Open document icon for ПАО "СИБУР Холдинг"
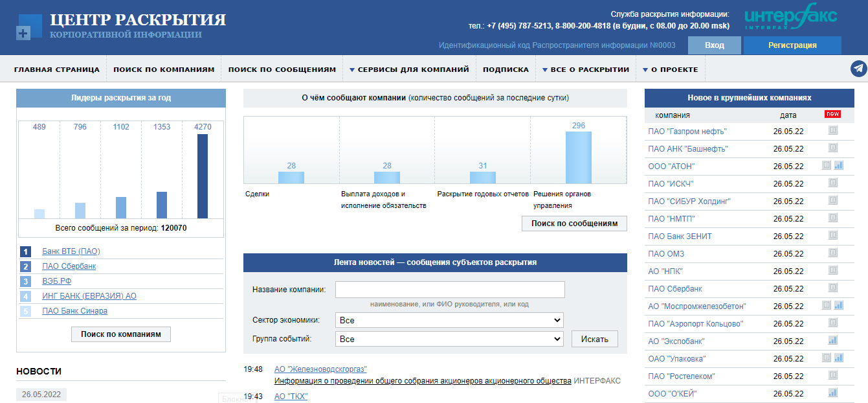 pyautogui.click(x=833, y=201)
